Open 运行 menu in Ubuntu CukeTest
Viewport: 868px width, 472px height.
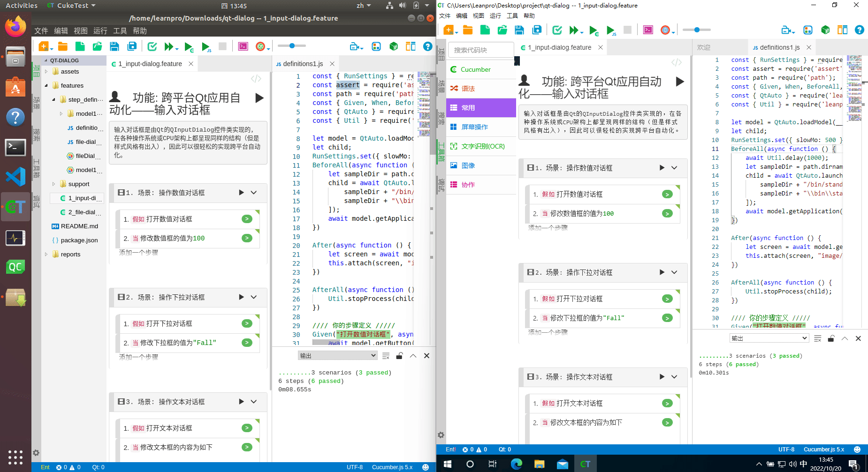(100, 31)
